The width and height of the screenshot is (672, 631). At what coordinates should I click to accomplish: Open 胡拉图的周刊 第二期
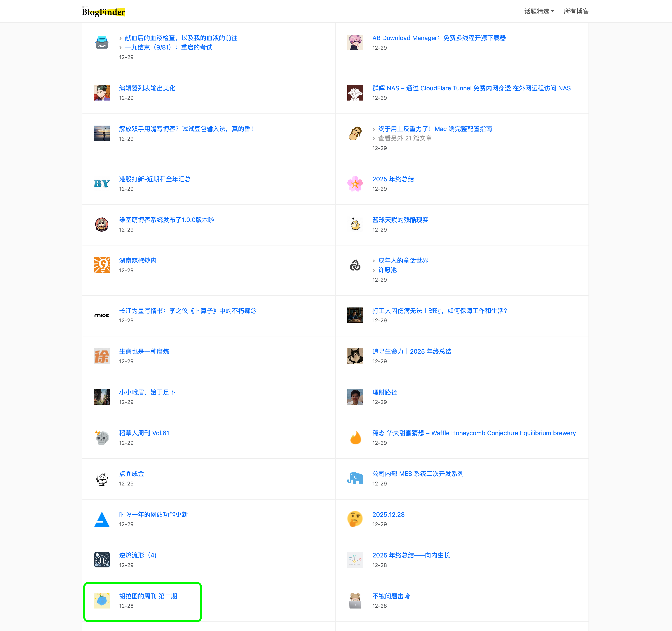pyautogui.click(x=148, y=596)
